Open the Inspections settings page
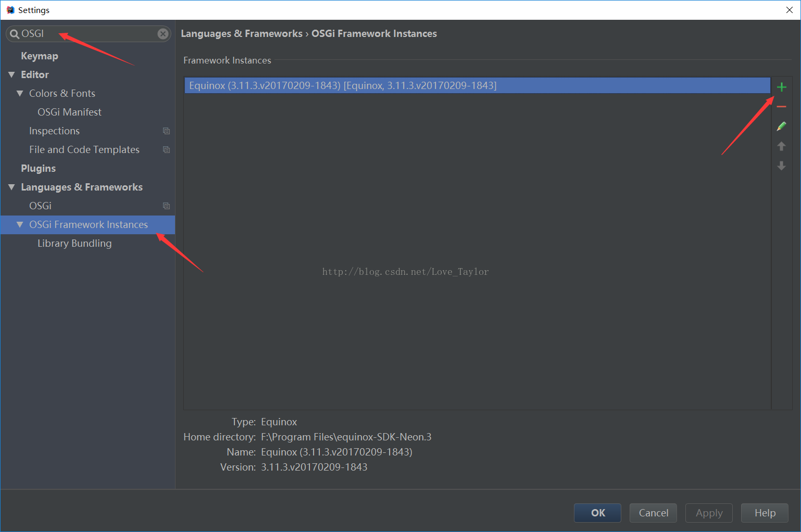The image size is (801, 532). tap(54, 131)
